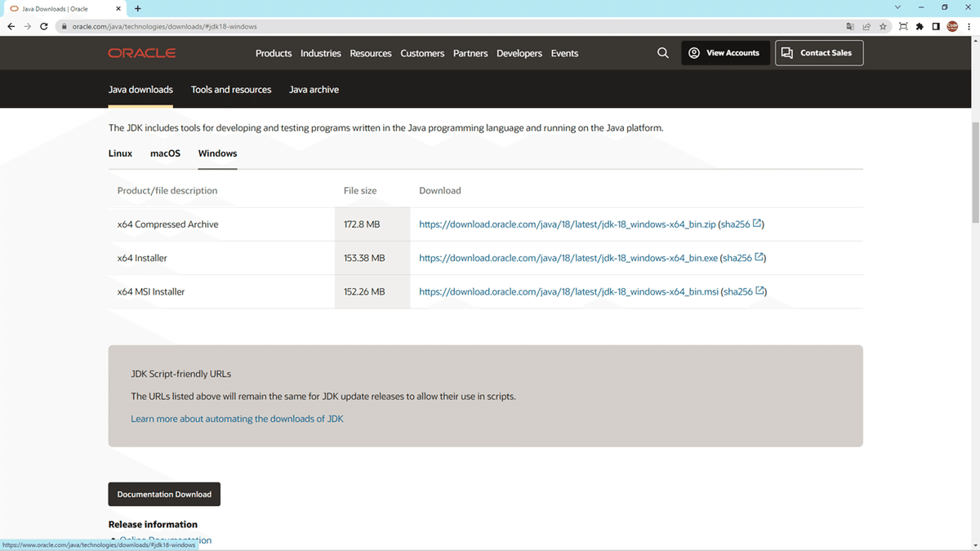Select the macOS platform tab
980x551 pixels.
(x=165, y=153)
